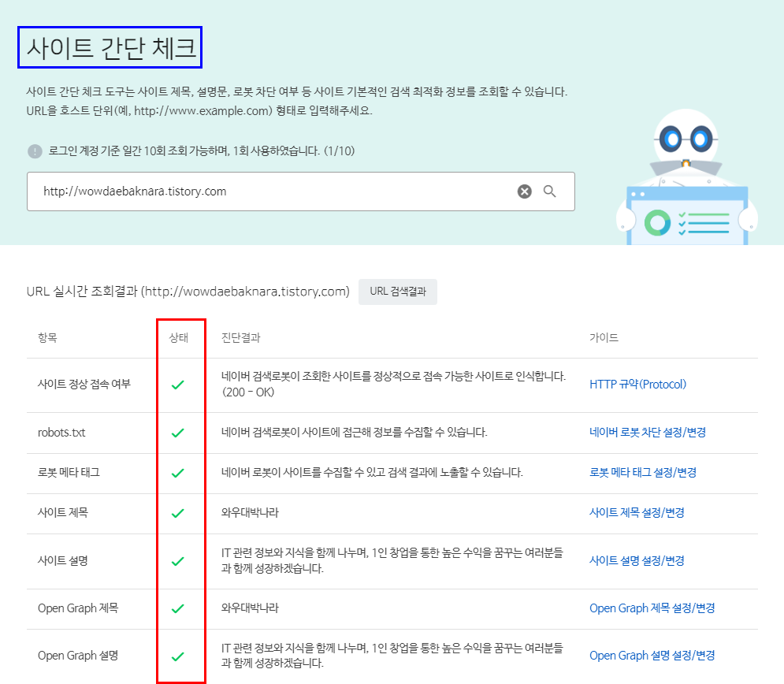This screenshot has width=784, height=684.
Task: Open Open Graph 제목 설정/변경 link
Action: coord(652,608)
